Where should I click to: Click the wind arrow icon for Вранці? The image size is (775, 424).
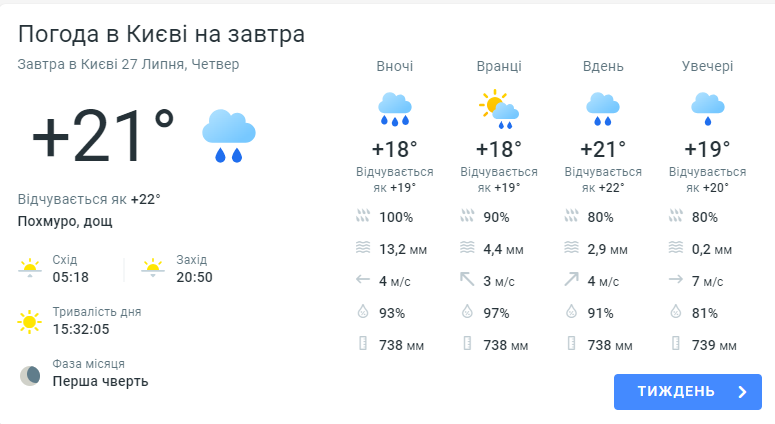pyautogui.click(x=466, y=281)
